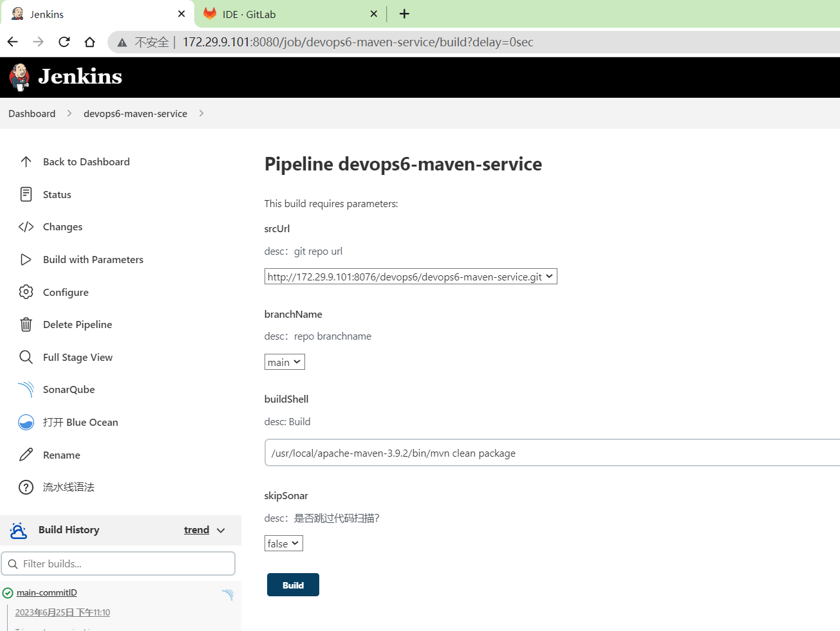Click the SonarQube badge on main-commitID build
Screen dimensions: 840x631
click(227, 594)
